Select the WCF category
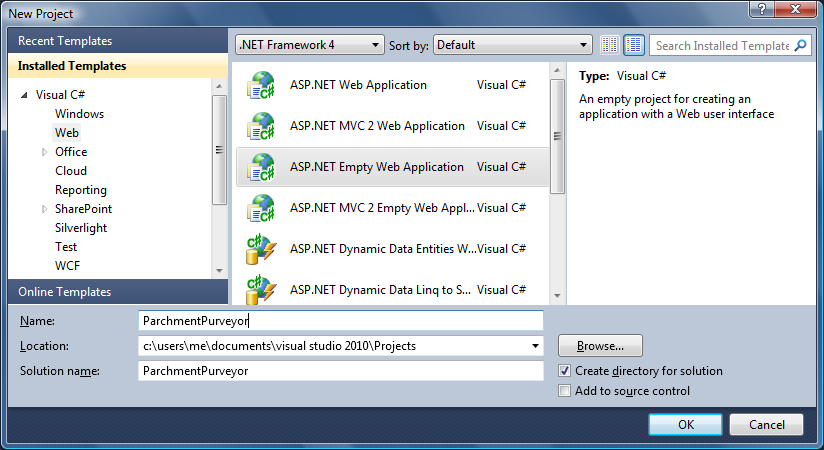 (x=67, y=266)
